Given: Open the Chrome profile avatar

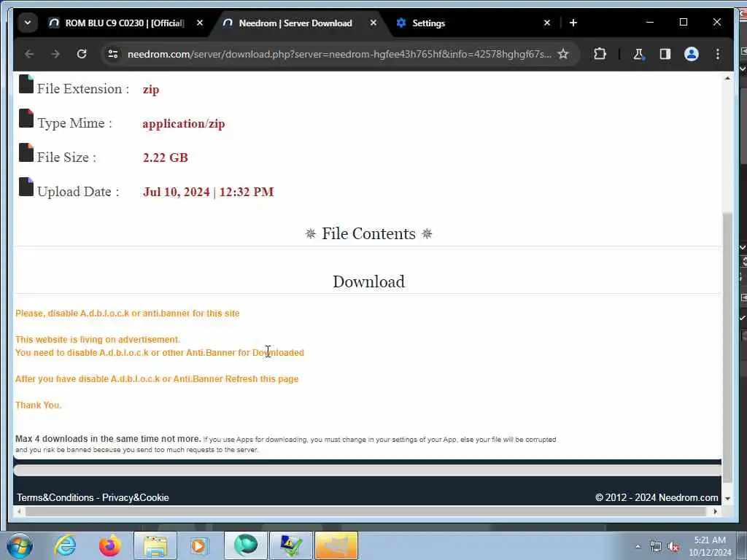Looking at the screenshot, I should click(x=692, y=54).
